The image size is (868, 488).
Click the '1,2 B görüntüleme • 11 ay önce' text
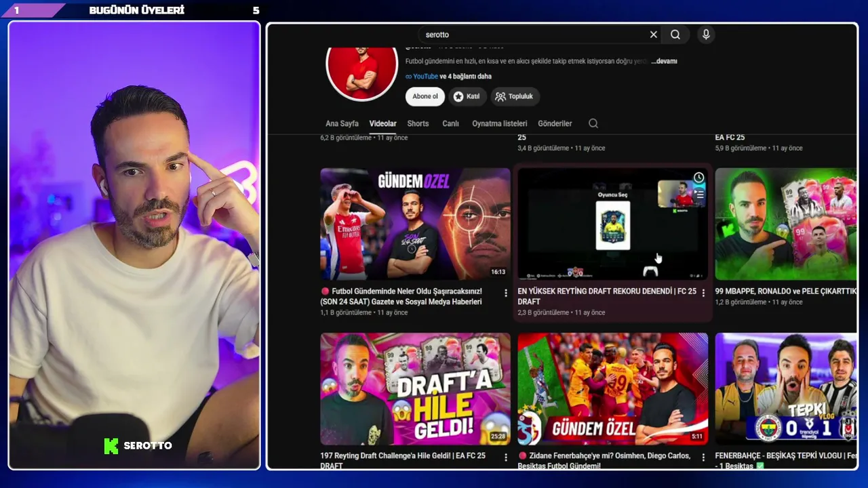click(758, 302)
